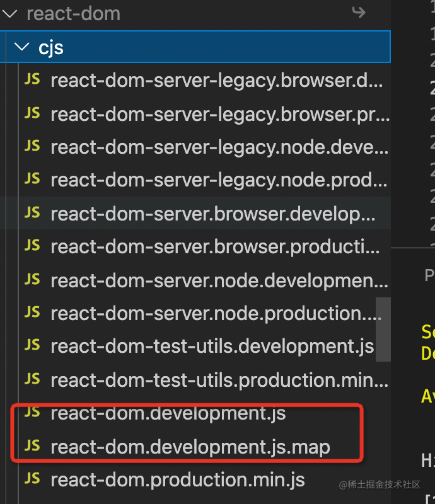
Task: Collapse the react-dom folder chevron
Action: coord(9,14)
